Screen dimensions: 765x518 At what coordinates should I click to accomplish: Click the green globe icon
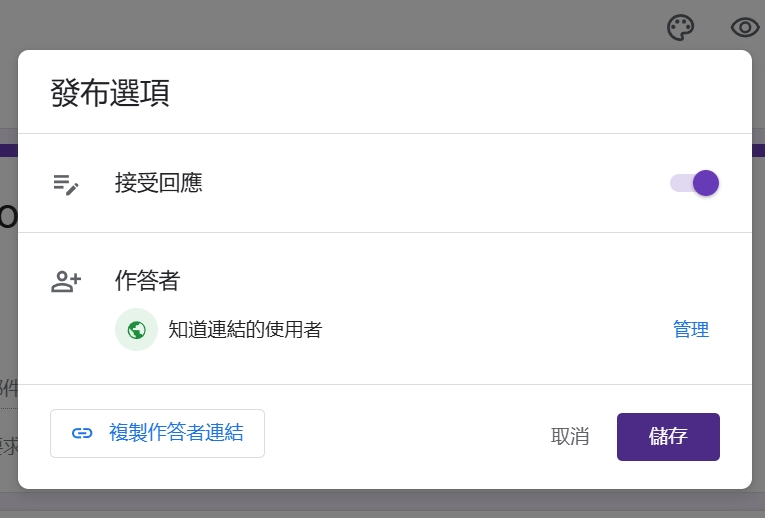pos(137,330)
